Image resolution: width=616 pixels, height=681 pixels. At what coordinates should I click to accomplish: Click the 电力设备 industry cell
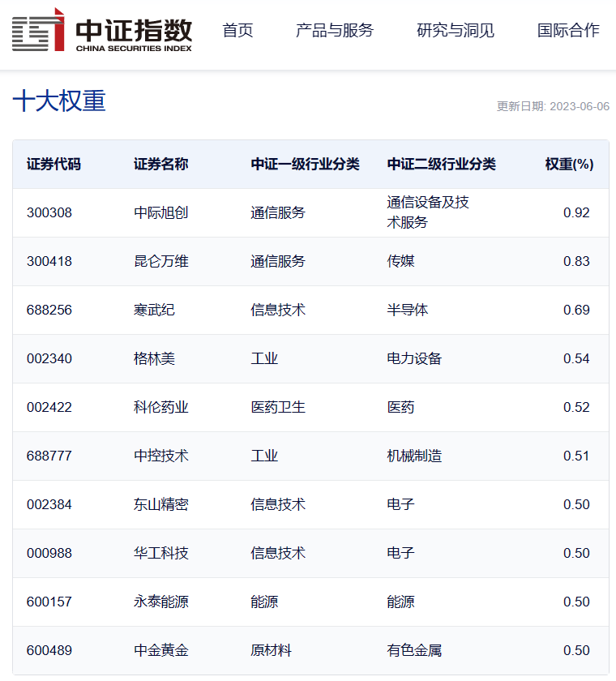(x=414, y=358)
